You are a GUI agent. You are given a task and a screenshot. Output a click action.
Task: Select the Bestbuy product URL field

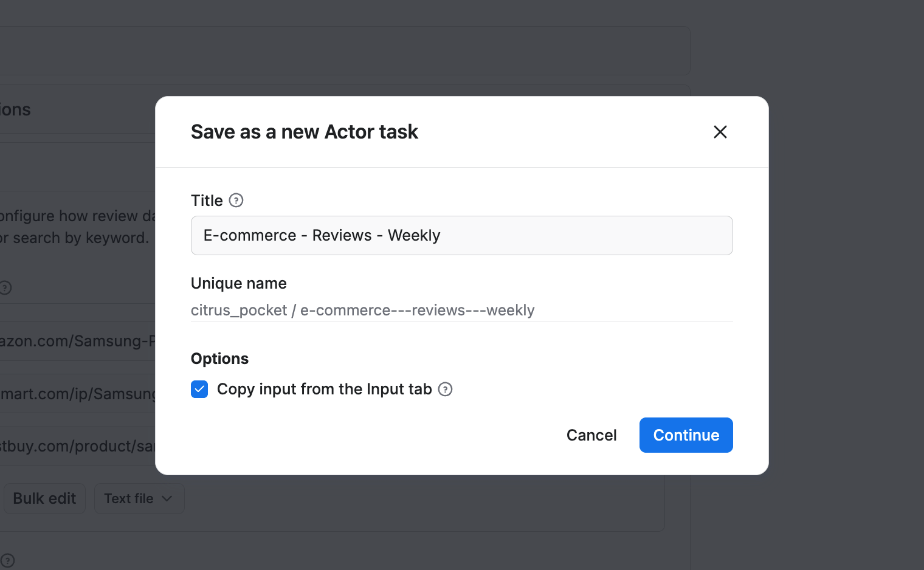(x=77, y=447)
